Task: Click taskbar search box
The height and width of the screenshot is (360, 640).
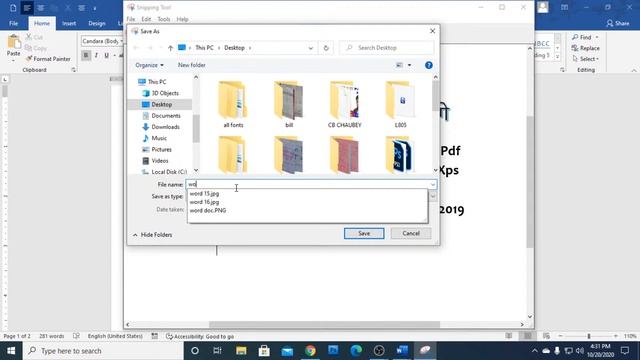Action: pos(103,351)
